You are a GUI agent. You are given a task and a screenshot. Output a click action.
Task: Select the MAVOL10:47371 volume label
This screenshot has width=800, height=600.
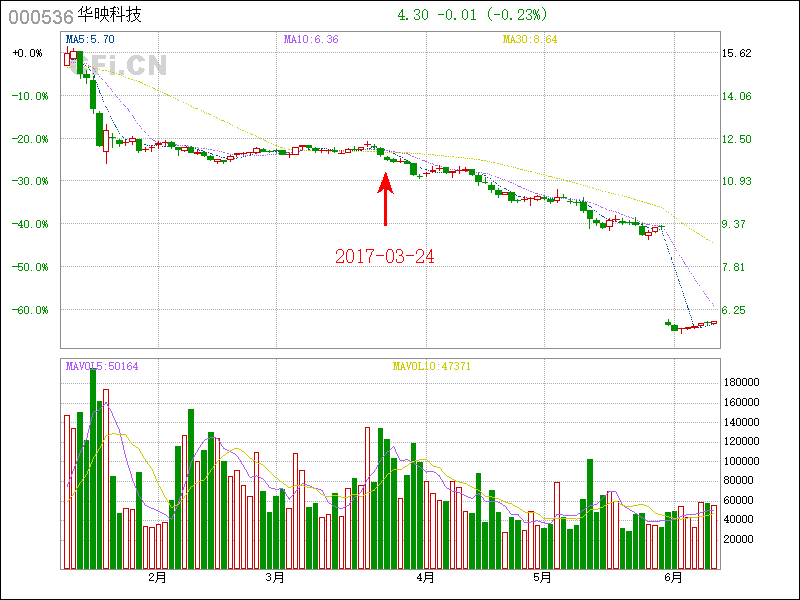[432, 366]
